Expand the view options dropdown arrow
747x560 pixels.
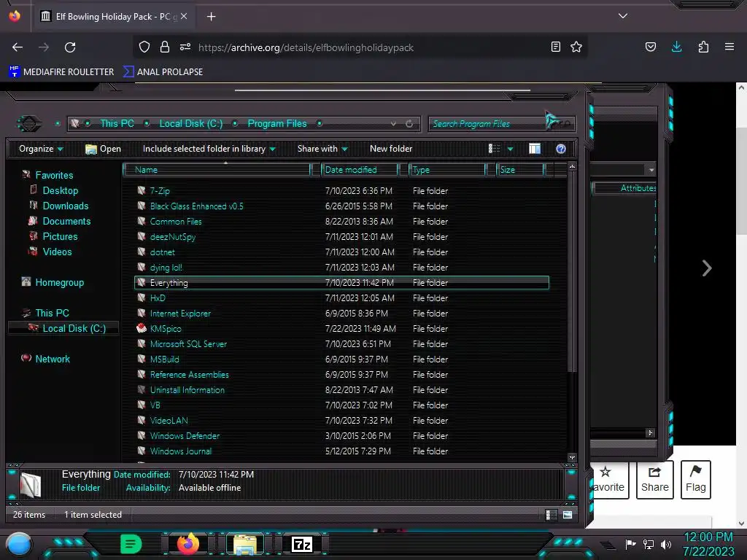(510, 149)
